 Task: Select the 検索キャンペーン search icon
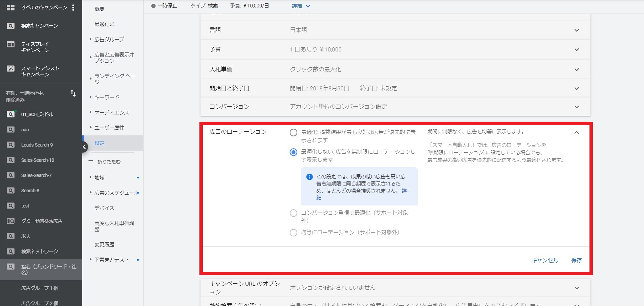10,26
